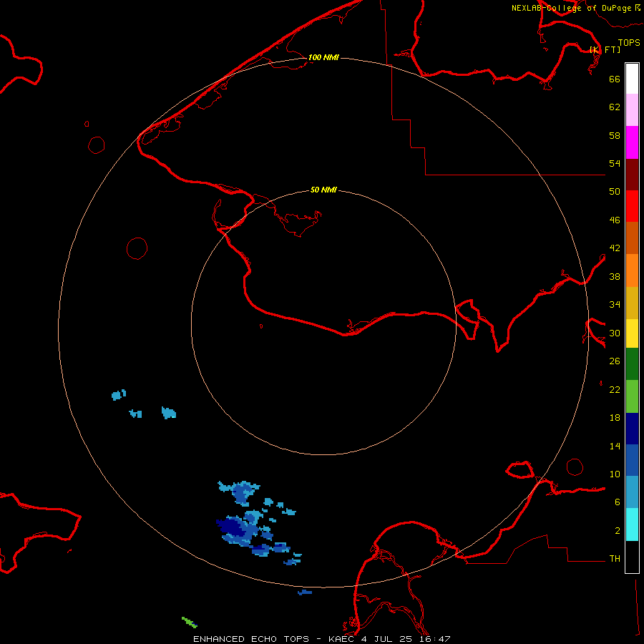Click the 'ENHANCED ECHO TOPS' product title
The height and width of the screenshot is (644, 644).
tap(251, 639)
